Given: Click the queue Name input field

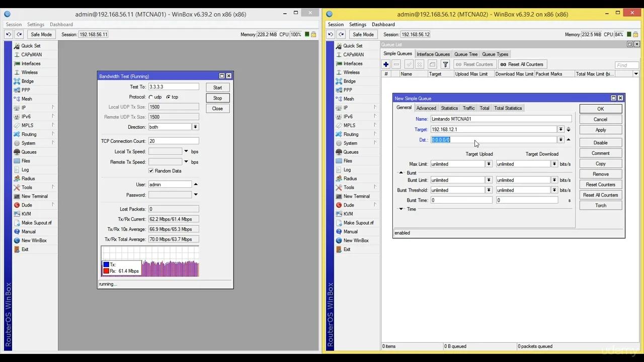Looking at the screenshot, I should coord(501,119).
